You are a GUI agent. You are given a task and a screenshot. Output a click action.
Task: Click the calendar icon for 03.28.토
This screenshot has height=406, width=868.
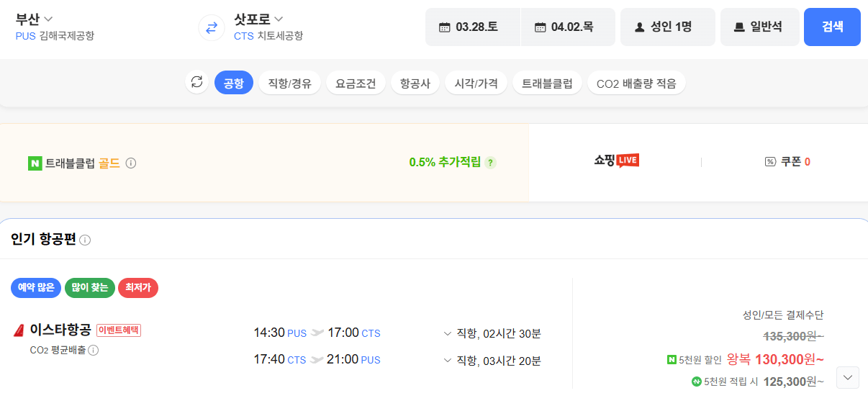[x=445, y=27]
